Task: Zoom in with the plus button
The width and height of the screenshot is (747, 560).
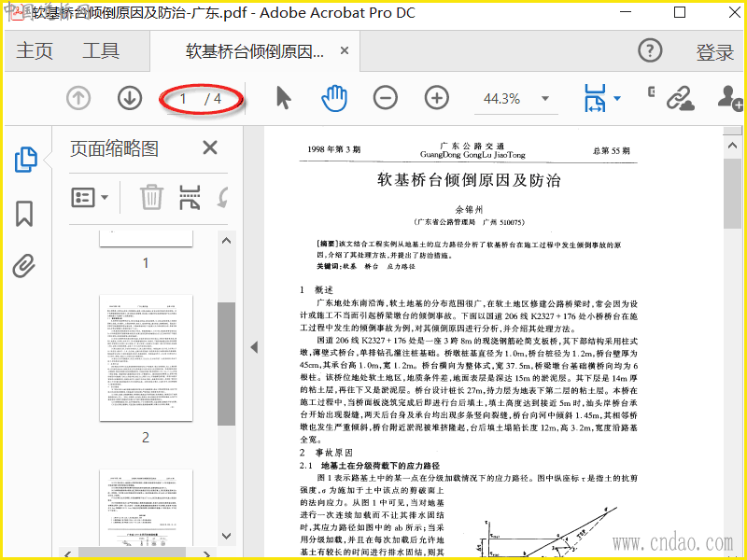Action: pos(436,98)
